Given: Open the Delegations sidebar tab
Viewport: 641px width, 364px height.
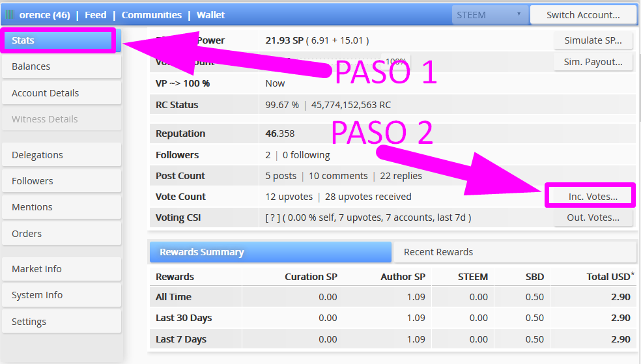Looking at the screenshot, I should (x=62, y=155).
